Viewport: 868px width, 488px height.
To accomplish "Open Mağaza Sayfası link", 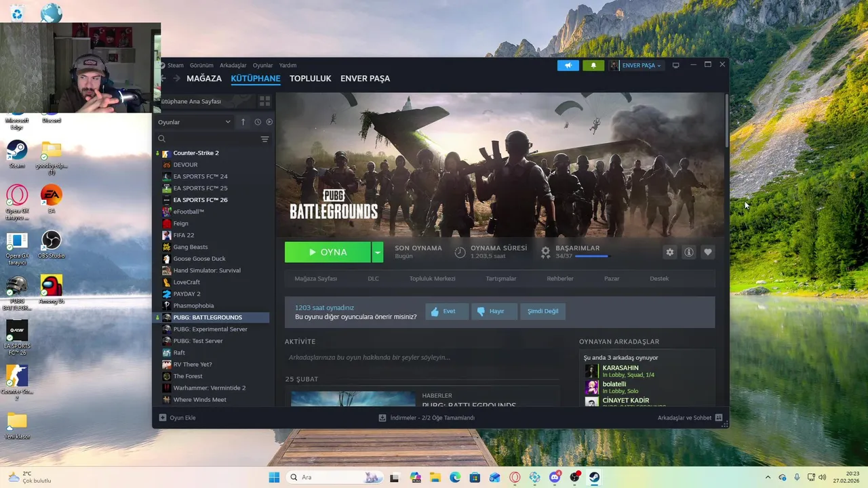I will click(315, 279).
